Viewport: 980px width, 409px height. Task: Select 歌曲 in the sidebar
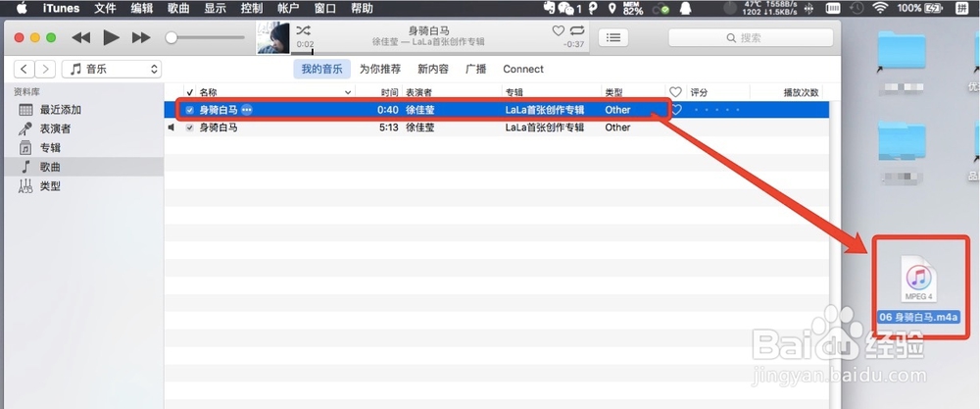[50, 167]
